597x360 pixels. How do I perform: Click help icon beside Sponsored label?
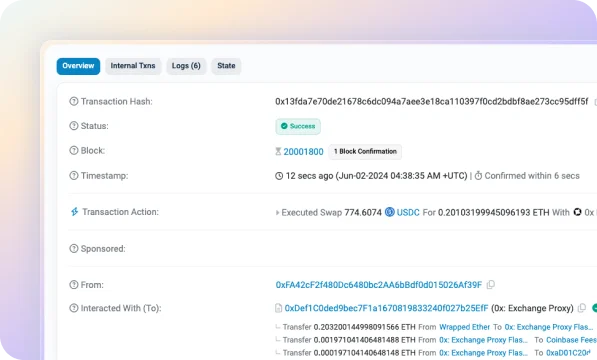point(73,248)
